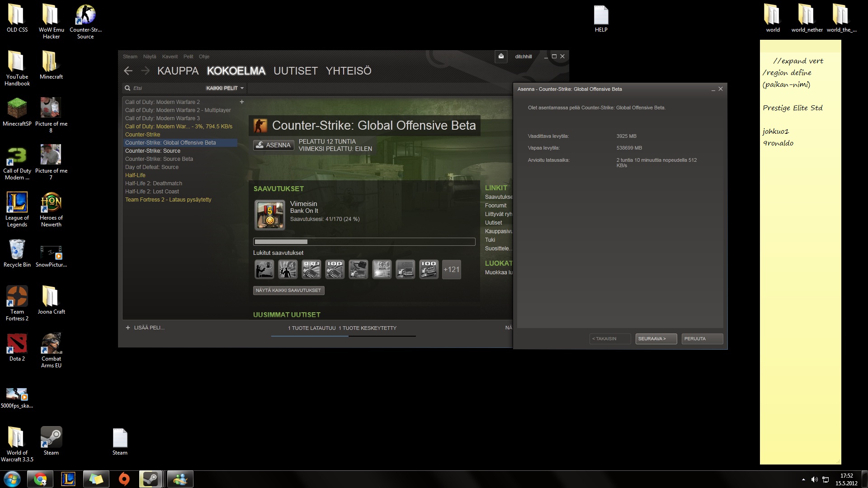Click the plus icon atop the games list

click(x=242, y=102)
